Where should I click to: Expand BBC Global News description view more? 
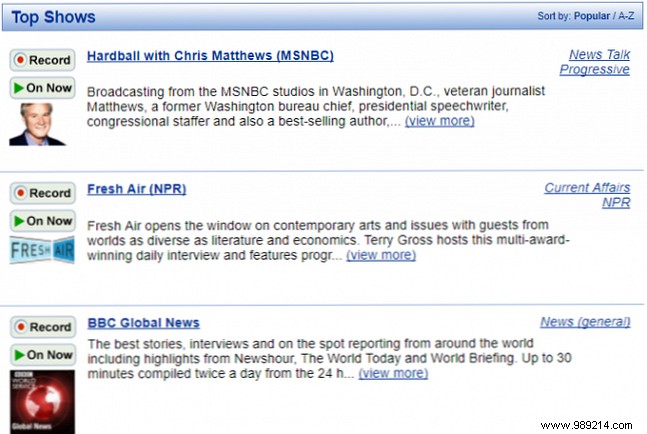click(x=393, y=373)
